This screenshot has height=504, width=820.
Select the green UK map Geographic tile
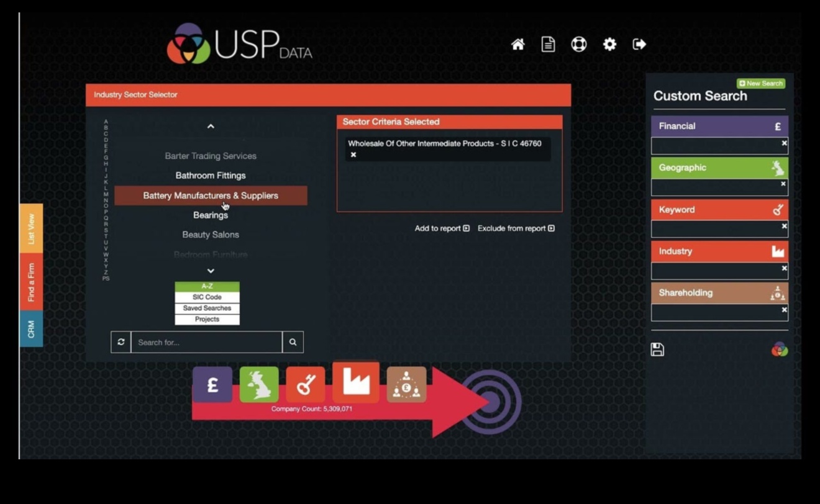259,385
